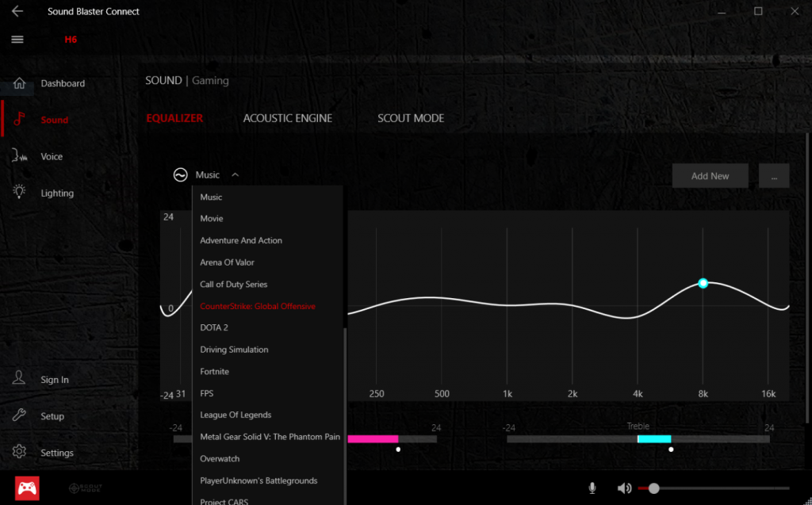Click the Sign In user icon

pyautogui.click(x=19, y=378)
